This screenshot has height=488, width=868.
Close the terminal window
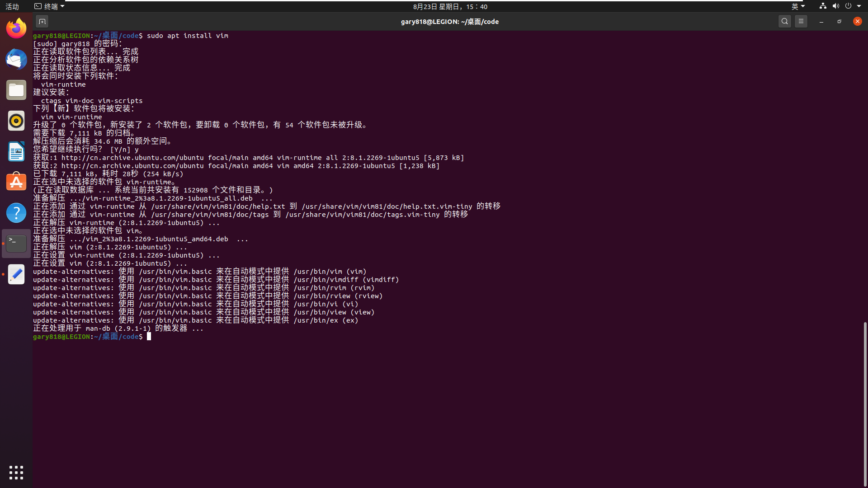point(858,21)
